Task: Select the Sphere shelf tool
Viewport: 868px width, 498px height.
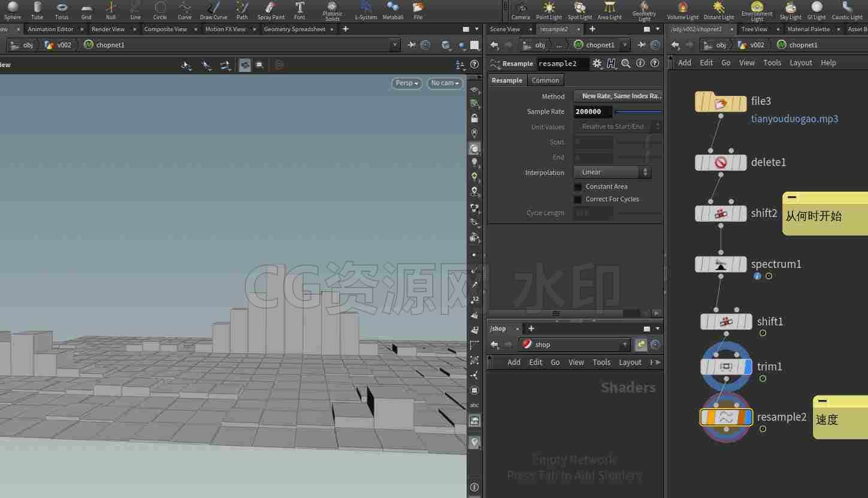Action: 13,10
